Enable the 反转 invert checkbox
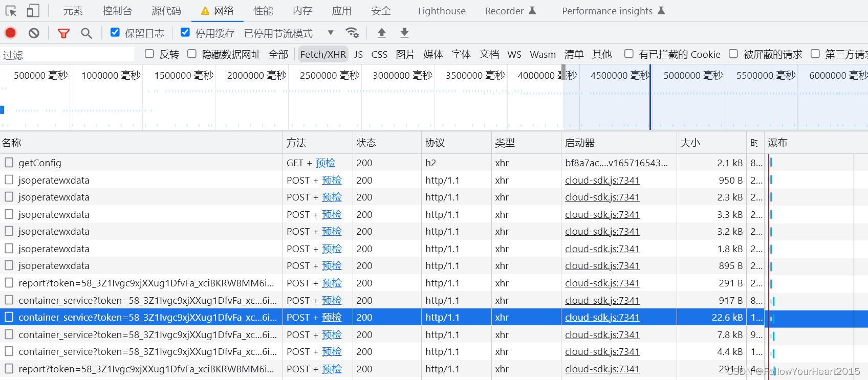 (149, 54)
